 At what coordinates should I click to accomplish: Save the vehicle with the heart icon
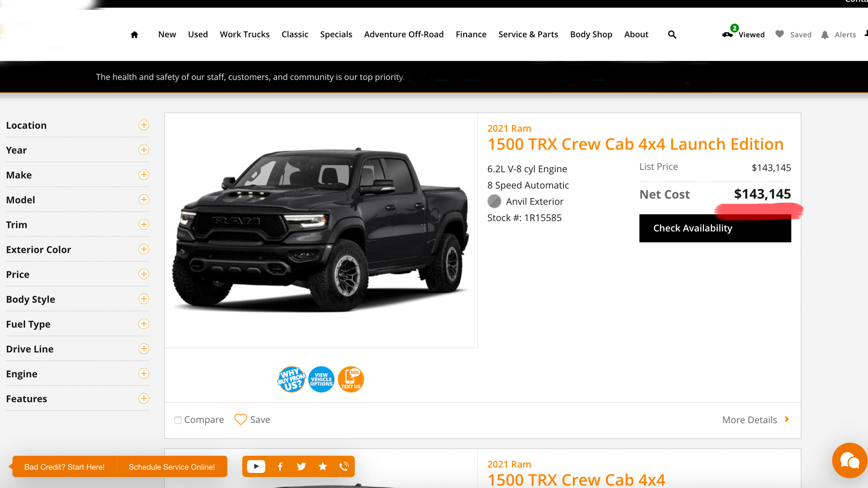(241, 419)
